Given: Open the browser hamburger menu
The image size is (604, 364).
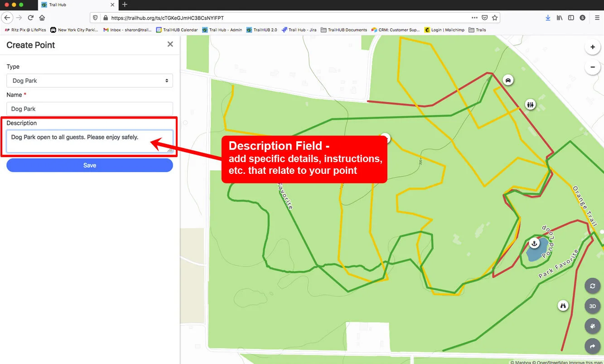Looking at the screenshot, I should 597,18.
